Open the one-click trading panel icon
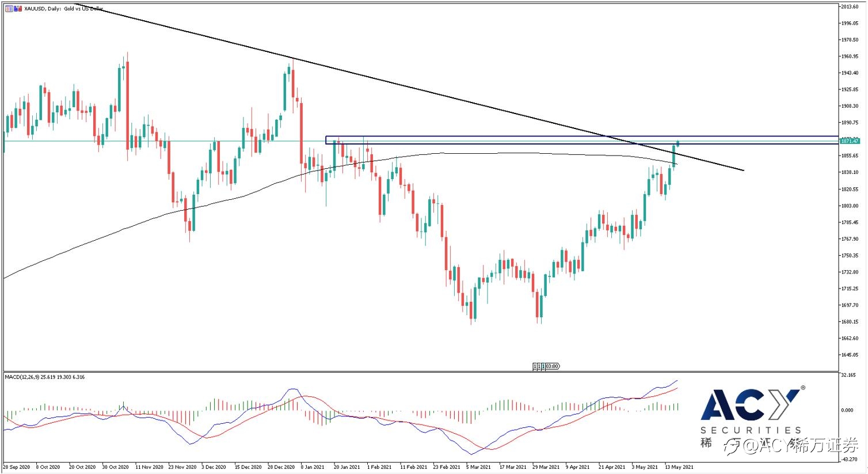This screenshot has width=868, height=474. [9, 9]
